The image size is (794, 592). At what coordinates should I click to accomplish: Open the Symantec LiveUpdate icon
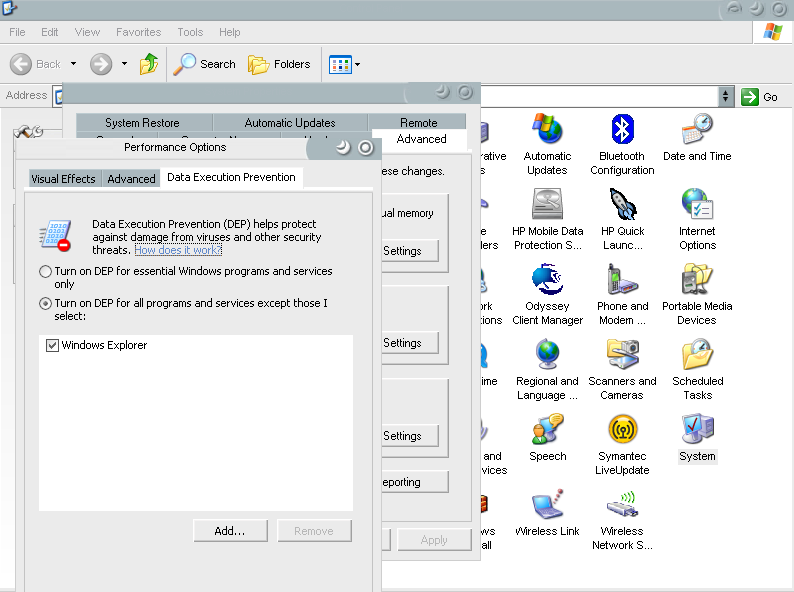pos(622,429)
